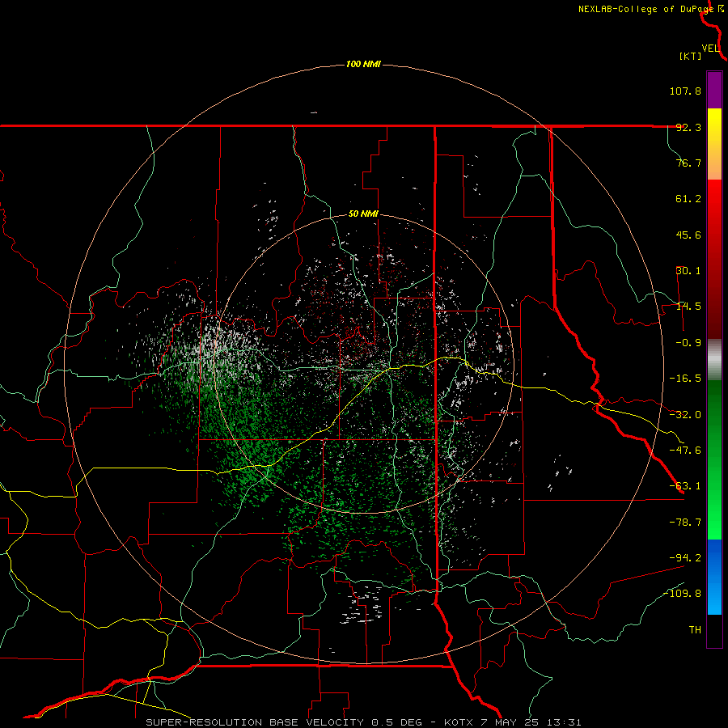
Task: Click the red segment of the velocity color bar
Action: coord(714,259)
